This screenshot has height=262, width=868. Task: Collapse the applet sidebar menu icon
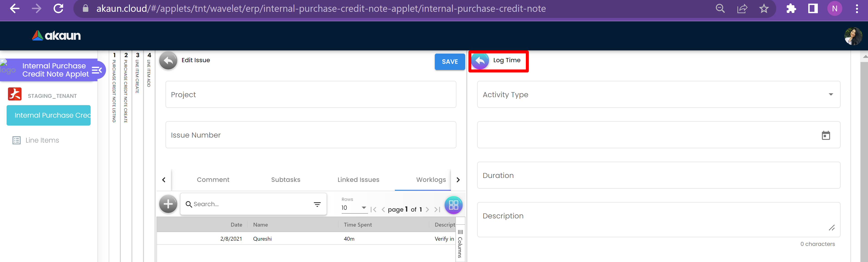point(97,70)
